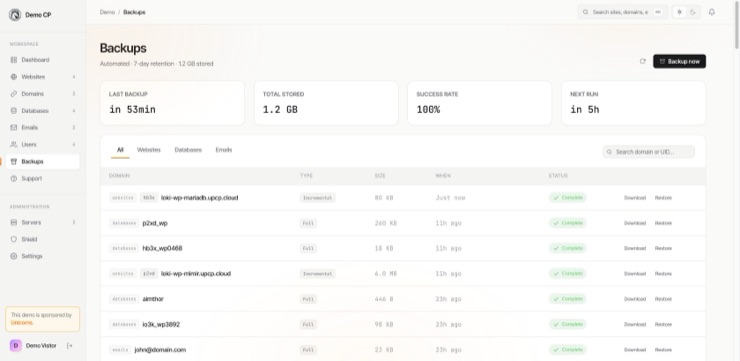This screenshot has height=361, width=740.
Task: Restore the aimthor backup
Action: pos(663,299)
